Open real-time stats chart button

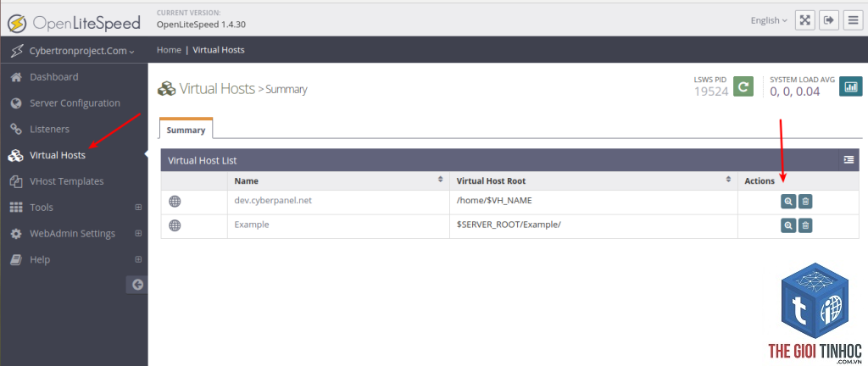(851, 86)
